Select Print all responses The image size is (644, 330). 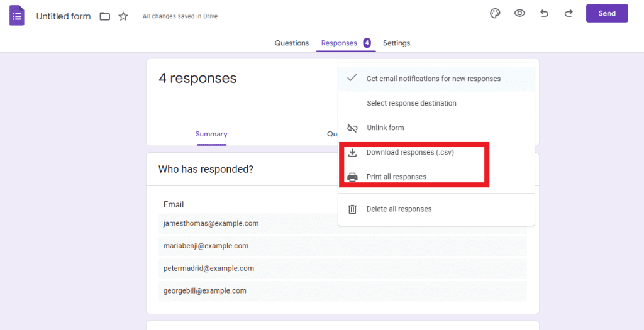(x=436, y=177)
